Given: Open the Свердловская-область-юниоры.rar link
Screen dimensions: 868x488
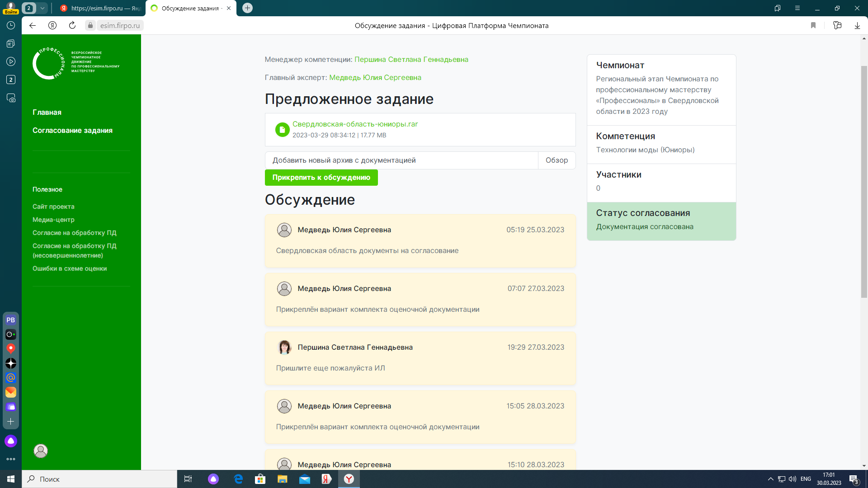Looking at the screenshot, I should 355,124.
